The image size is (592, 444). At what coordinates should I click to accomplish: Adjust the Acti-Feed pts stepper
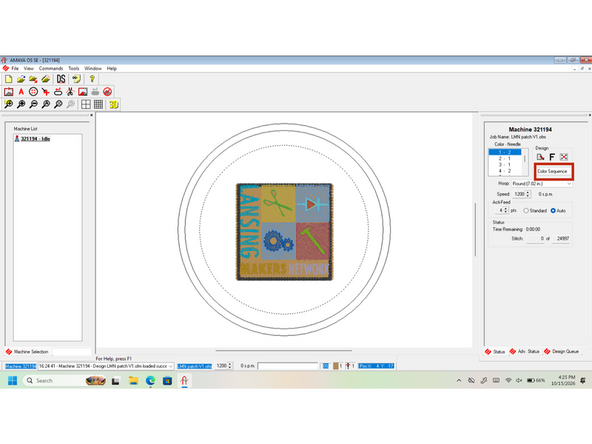506,210
